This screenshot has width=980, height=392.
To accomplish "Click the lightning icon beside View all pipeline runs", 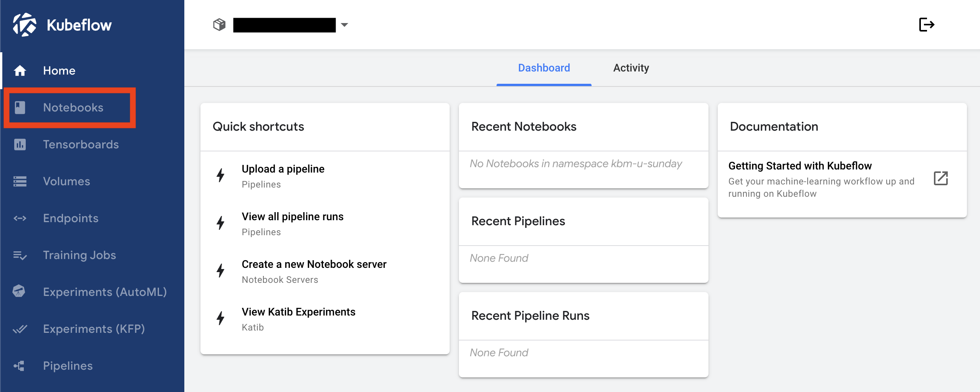I will pyautogui.click(x=220, y=223).
